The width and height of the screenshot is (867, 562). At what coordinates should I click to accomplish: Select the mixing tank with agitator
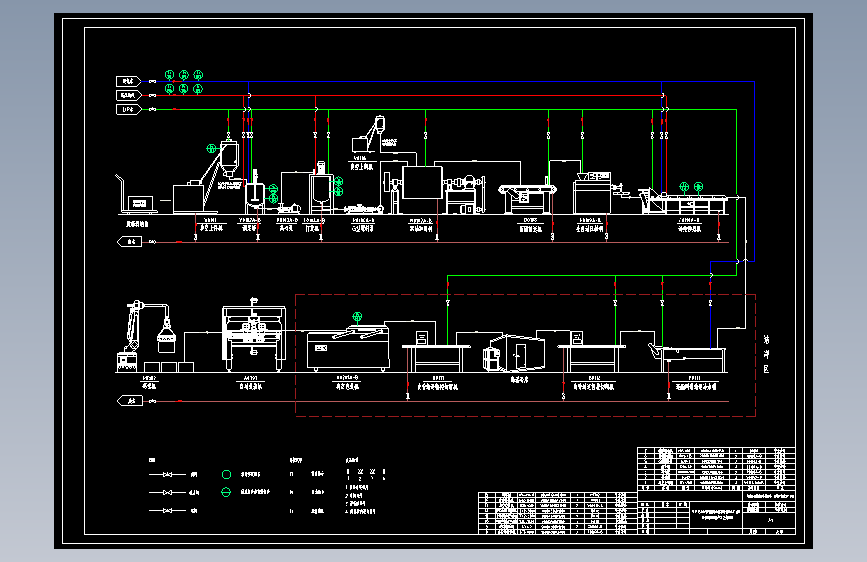pyautogui.click(x=255, y=191)
